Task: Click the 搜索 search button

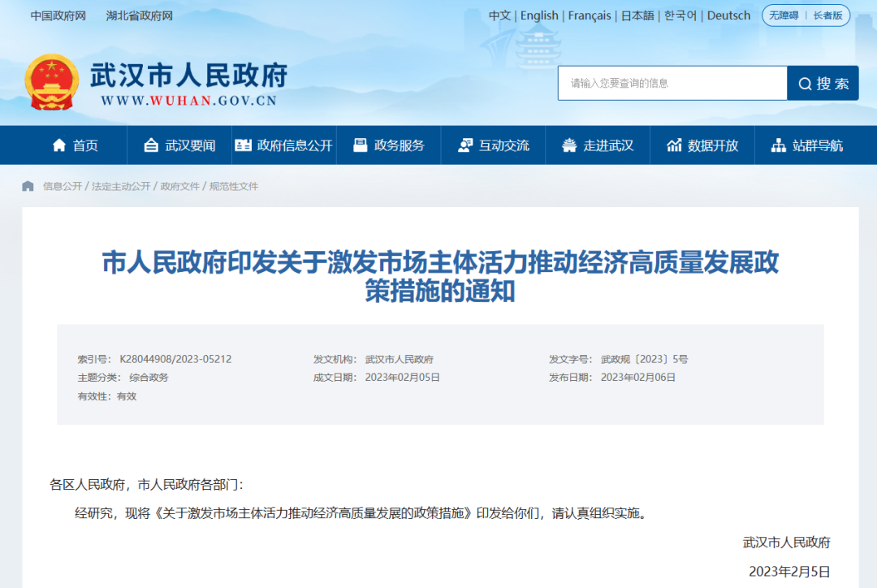Action: click(x=823, y=84)
